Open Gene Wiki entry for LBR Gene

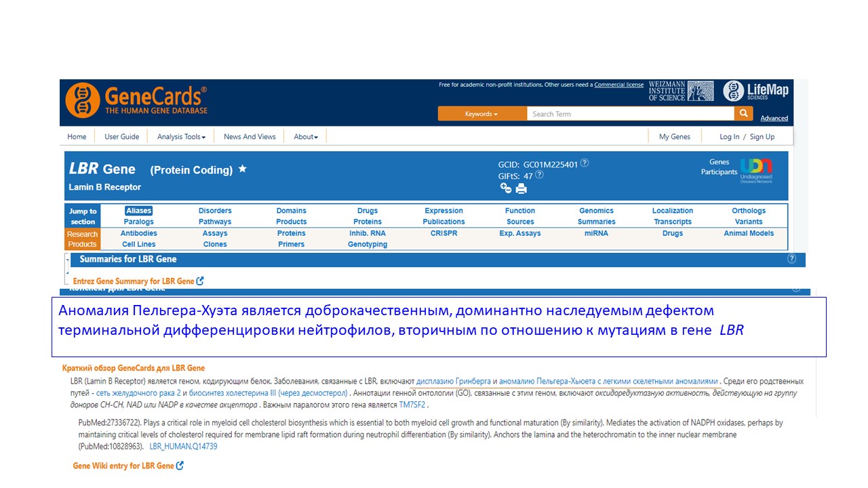point(123,466)
